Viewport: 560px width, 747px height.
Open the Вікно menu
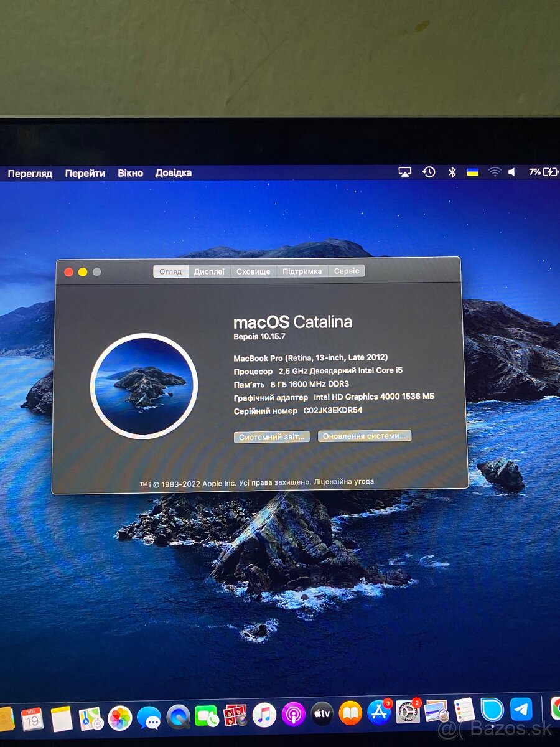[130, 173]
